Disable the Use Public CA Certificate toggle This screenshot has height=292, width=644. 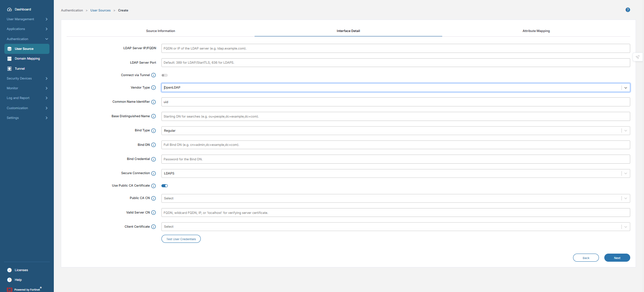click(164, 186)
